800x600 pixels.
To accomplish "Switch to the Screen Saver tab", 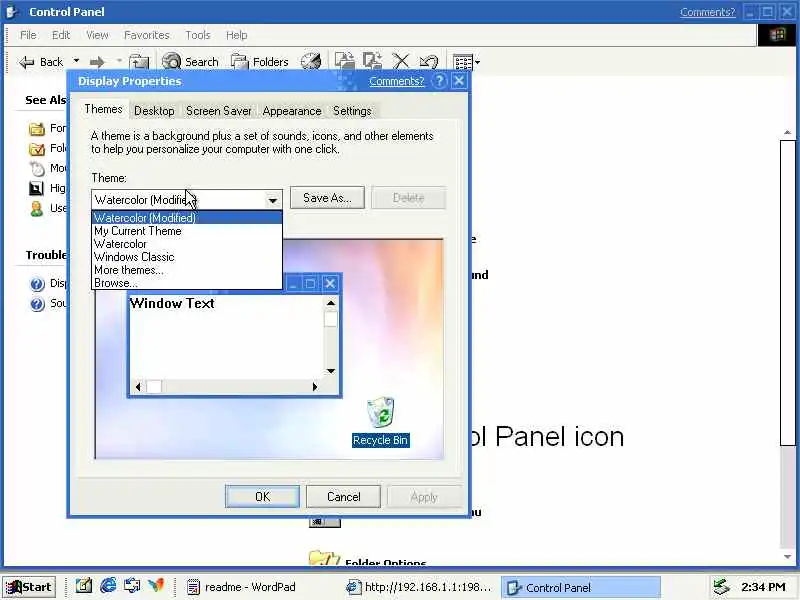I will [218, 111].
